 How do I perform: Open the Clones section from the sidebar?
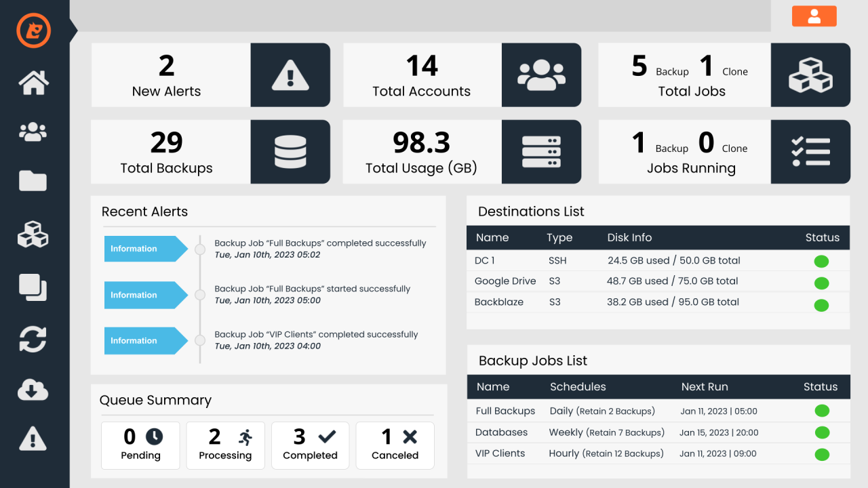(x=33, y=287)
